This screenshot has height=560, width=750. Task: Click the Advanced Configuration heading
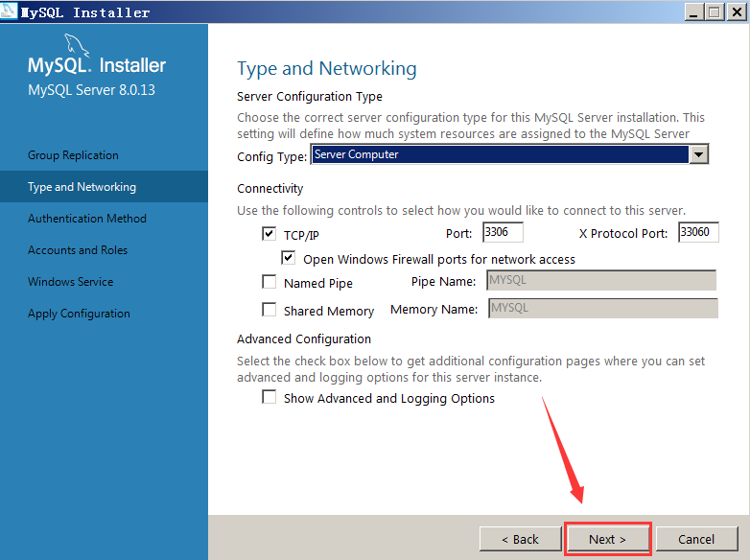304,339
